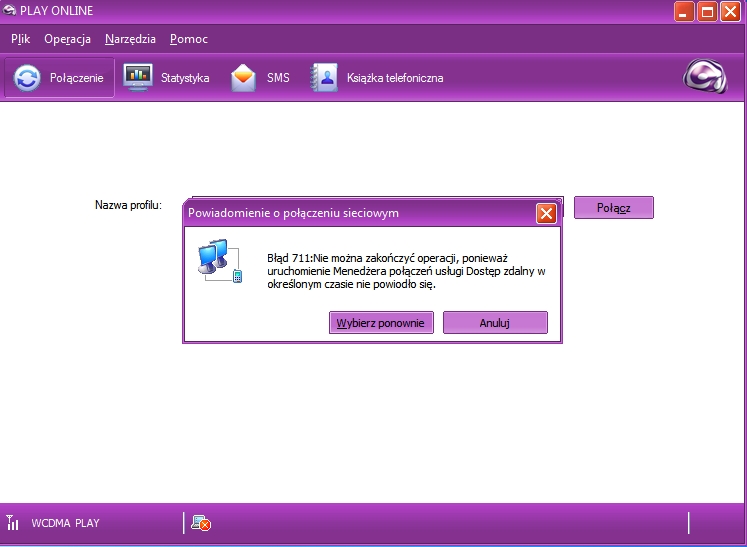The width and height of the screenshot is (747, 547).
Task: Click the Połącz button
Action: pos(614,208)
